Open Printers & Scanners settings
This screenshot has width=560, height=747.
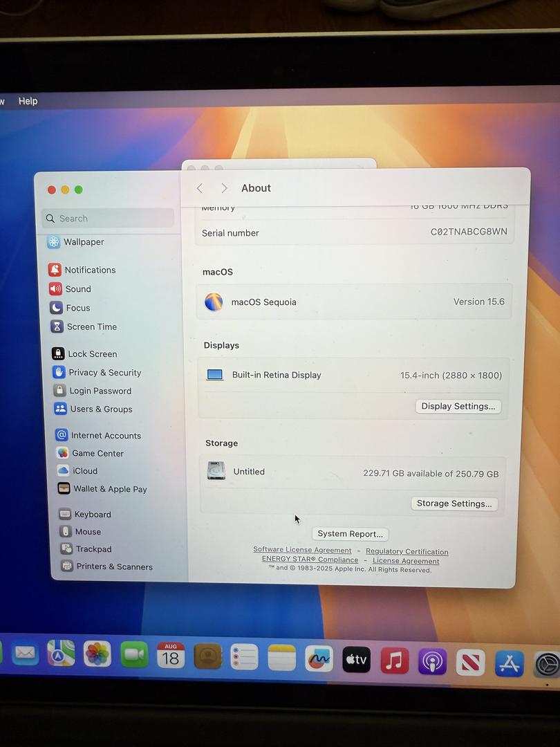(107, 566)
